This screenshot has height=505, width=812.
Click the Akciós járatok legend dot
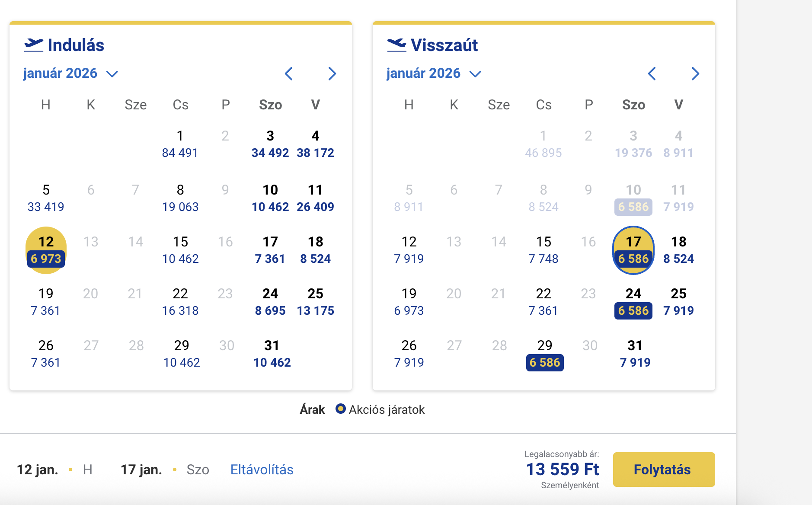[x=341, y=409]
